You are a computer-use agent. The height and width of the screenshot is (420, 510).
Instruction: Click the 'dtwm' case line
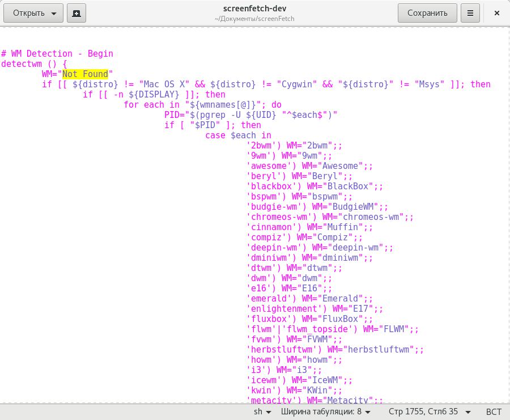[294, 268]
